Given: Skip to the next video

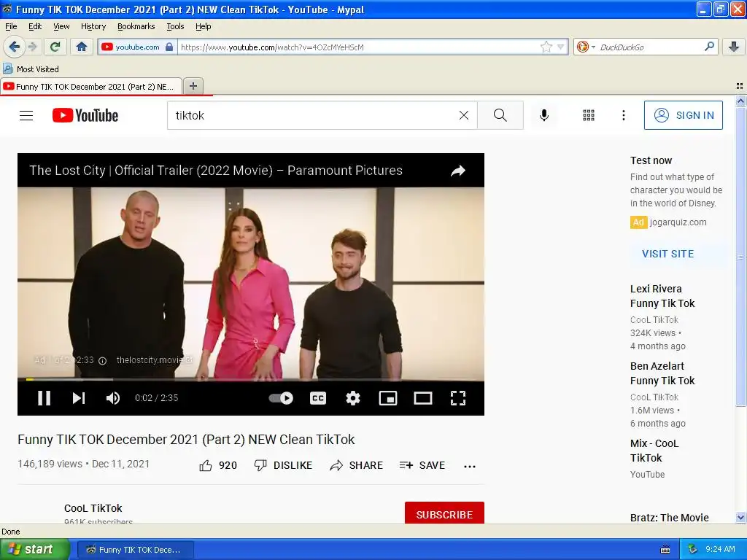Looking at the screenshot, I should (79, 398).
